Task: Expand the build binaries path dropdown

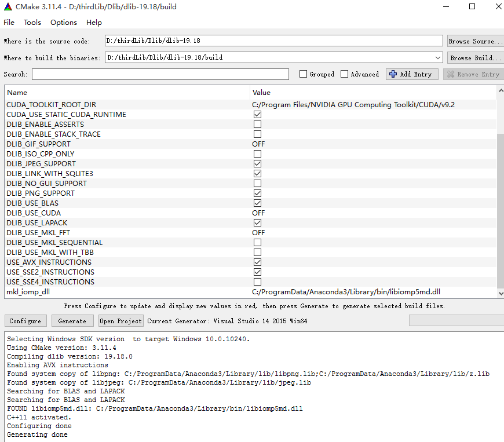Action: (437, 58)
